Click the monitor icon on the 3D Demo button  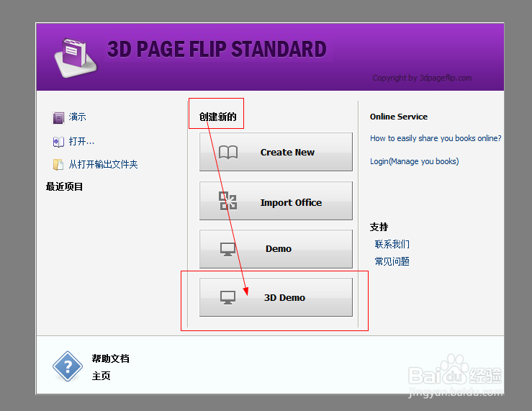[x=227, y=297]
